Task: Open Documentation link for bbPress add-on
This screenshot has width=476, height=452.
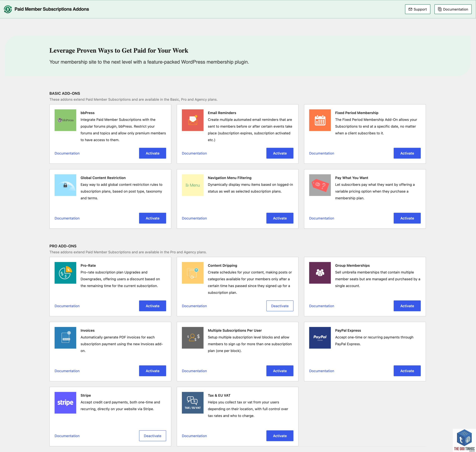Action: pyautogui.click(x=67, y=153)
